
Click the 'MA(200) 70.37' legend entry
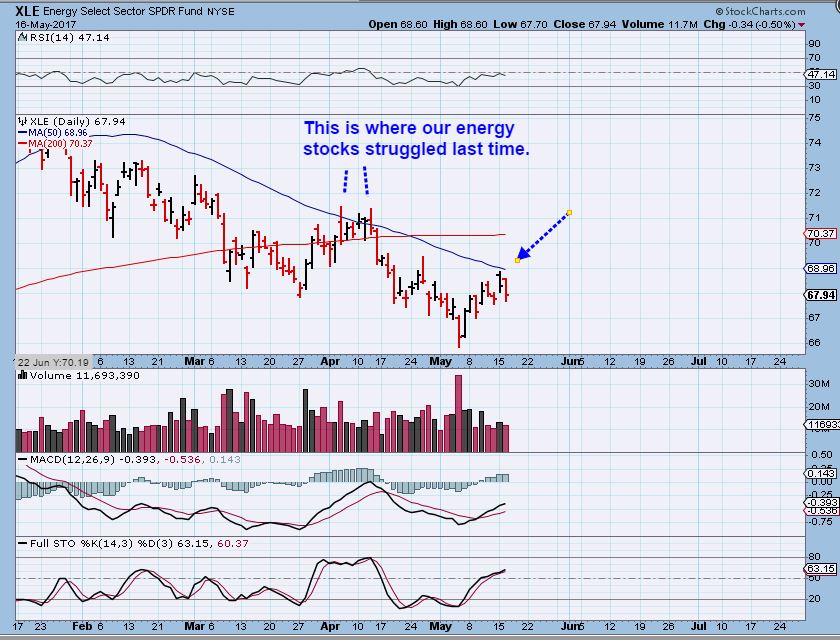coord(60,144)
